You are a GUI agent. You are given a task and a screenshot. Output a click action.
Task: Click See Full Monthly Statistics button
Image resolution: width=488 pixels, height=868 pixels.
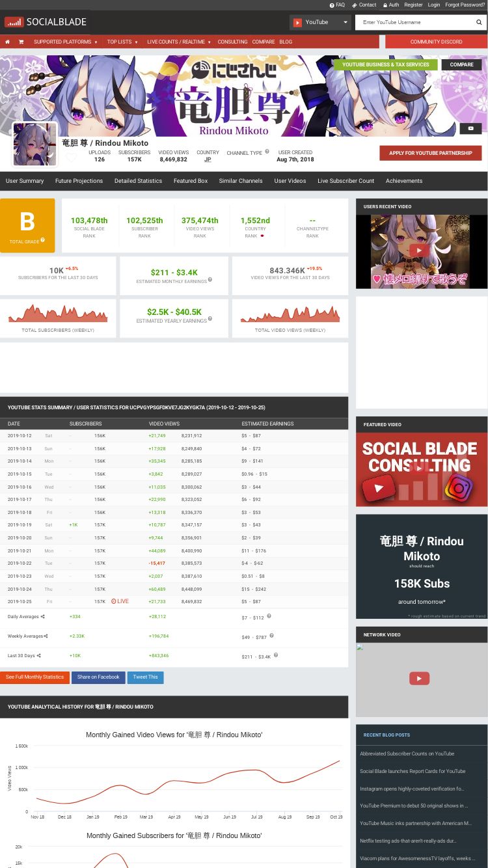click(x=34, y=677)
